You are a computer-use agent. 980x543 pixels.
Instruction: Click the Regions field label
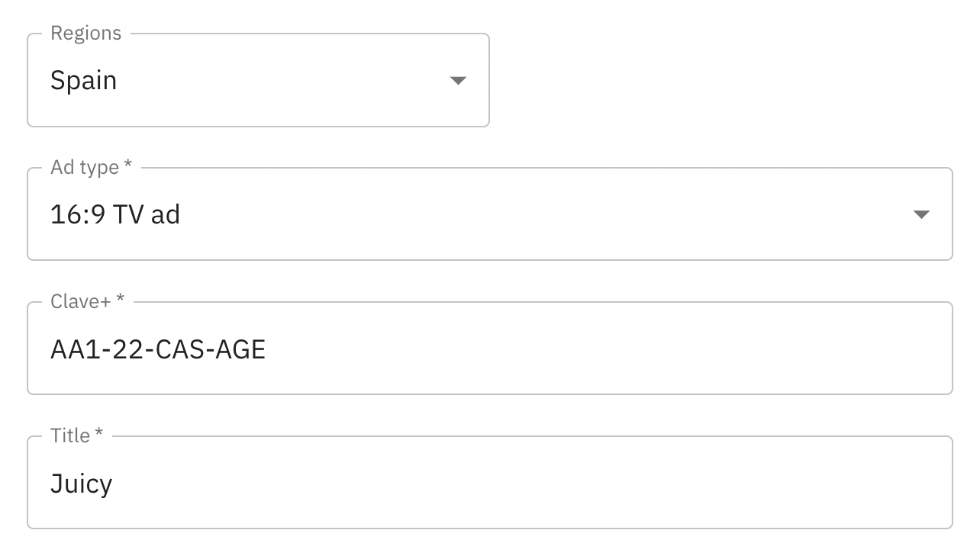point(85,34)
